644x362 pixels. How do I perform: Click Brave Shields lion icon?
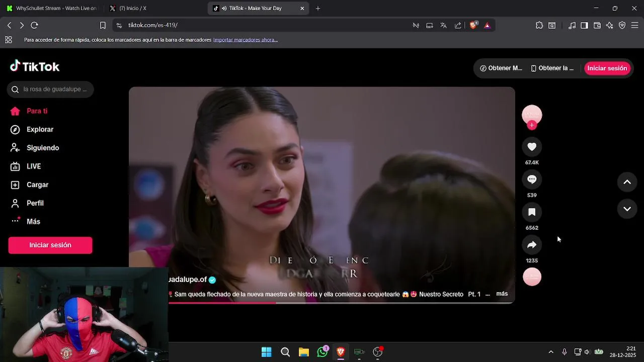(x=473, y=25)
